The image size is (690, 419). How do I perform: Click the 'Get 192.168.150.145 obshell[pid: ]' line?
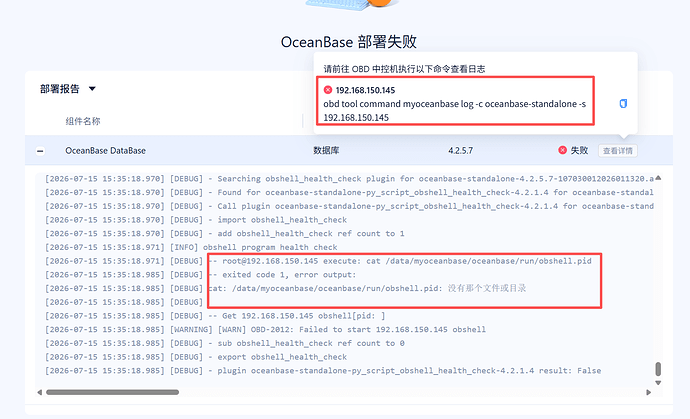(215, 316)
